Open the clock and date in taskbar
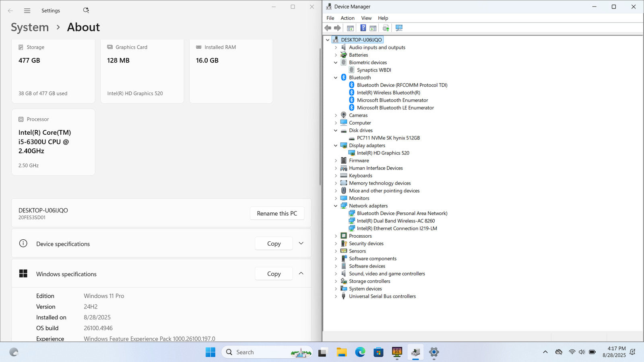 click(614, 352)
